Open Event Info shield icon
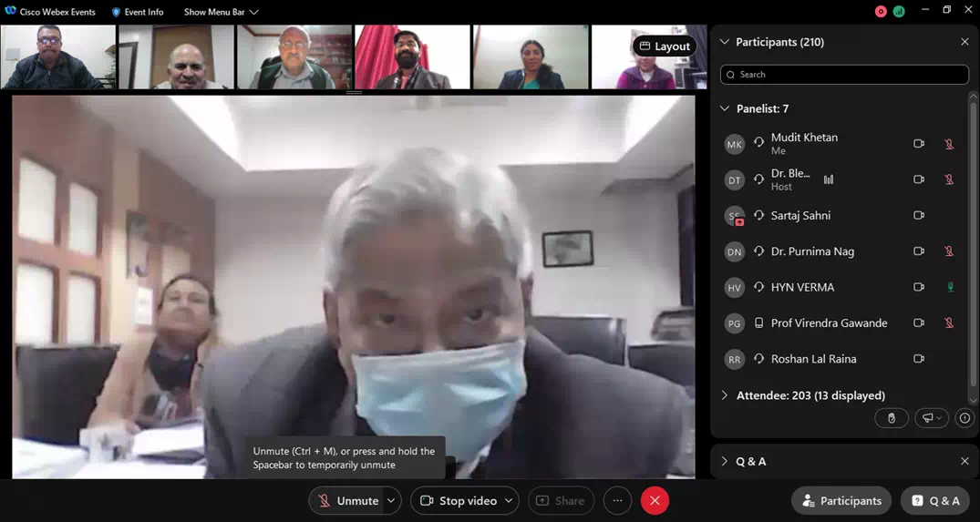The height and width of the screenshot is (522, 980). [x=116, y=12]
